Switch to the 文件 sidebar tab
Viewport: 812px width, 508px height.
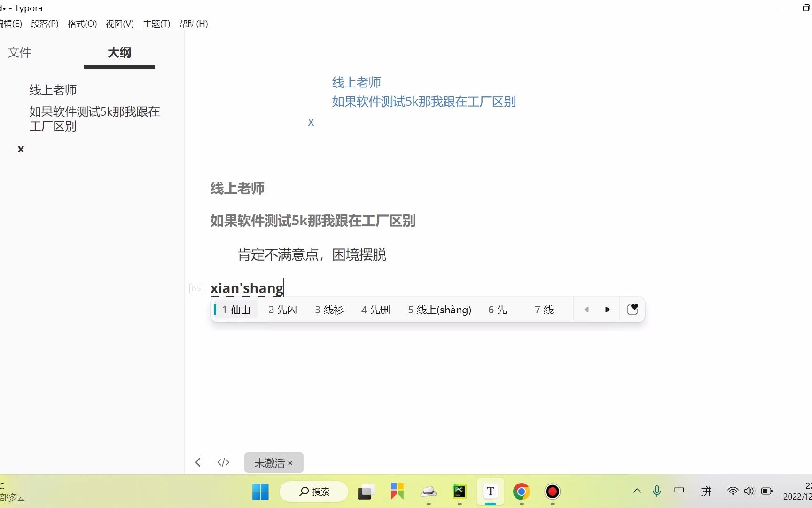pos(20,52)
